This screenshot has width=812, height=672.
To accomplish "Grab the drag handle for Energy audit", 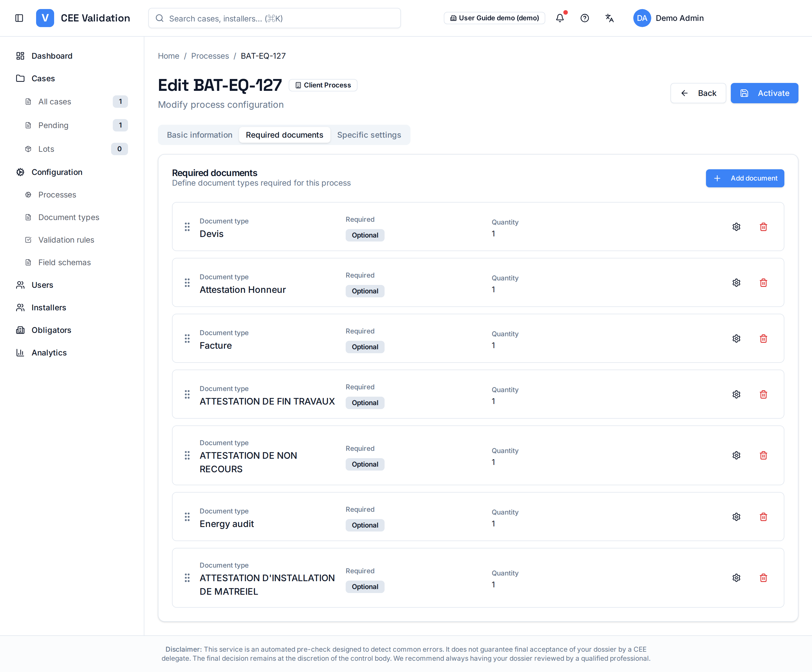I will pos(187,517).
